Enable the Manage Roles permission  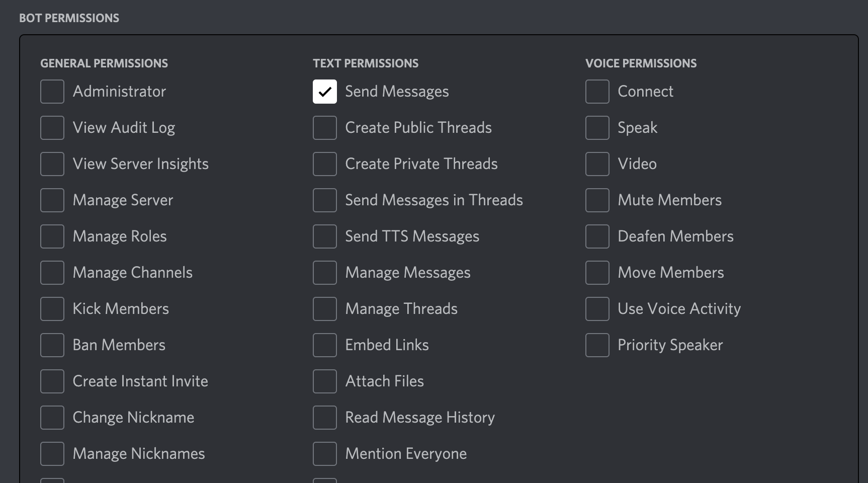click(52, 236)
